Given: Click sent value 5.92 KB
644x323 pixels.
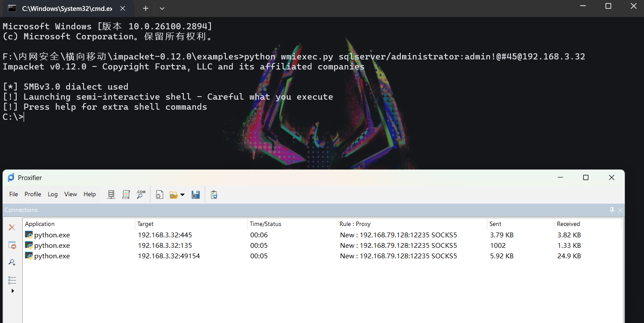Looking at the screenshot, I should point(502,256).
